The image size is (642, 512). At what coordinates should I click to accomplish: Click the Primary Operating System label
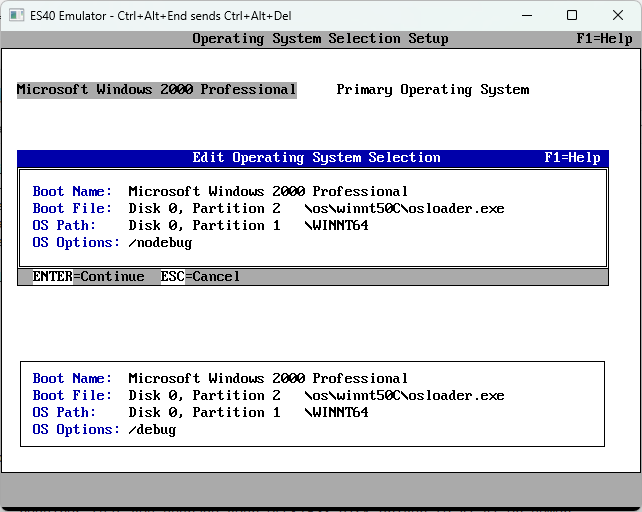[433, 90]
